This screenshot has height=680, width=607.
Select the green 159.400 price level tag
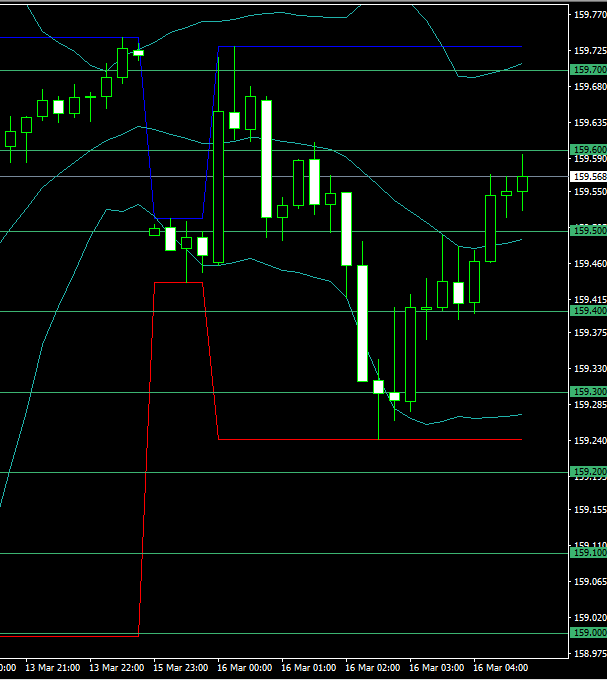click(x=588, y=311)
